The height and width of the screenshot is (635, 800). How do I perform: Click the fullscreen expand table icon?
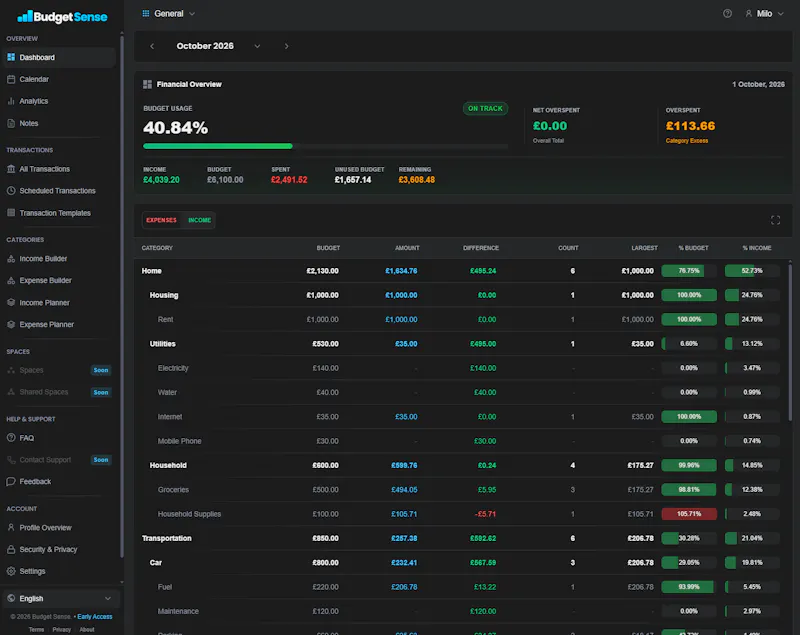click(775, 220)
